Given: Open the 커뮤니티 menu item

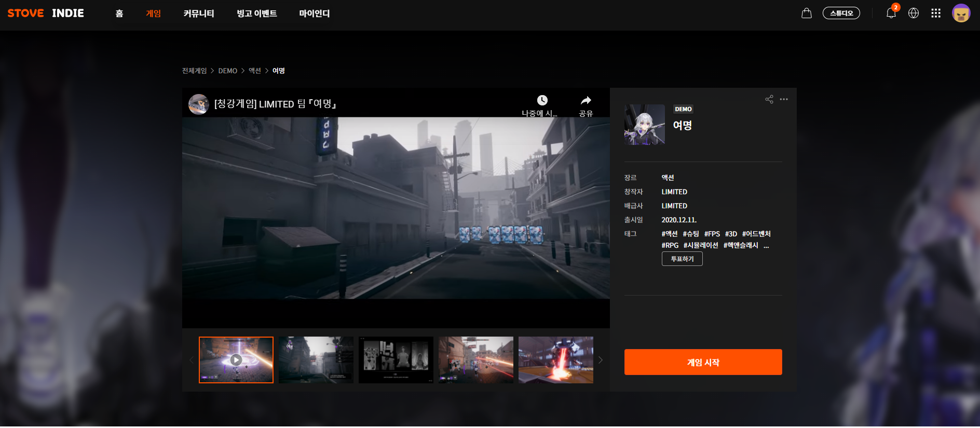Looking at the screenshot, I should 198,14.
